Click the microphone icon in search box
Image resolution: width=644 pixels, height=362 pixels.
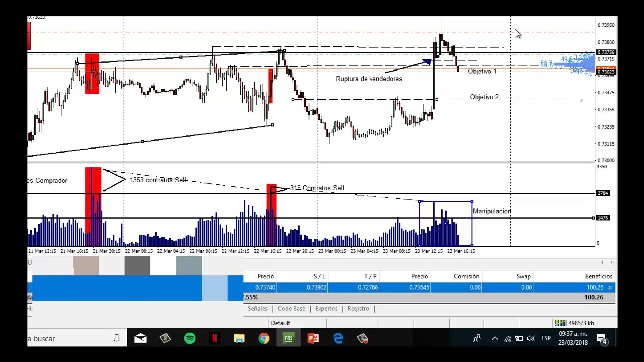117,338
